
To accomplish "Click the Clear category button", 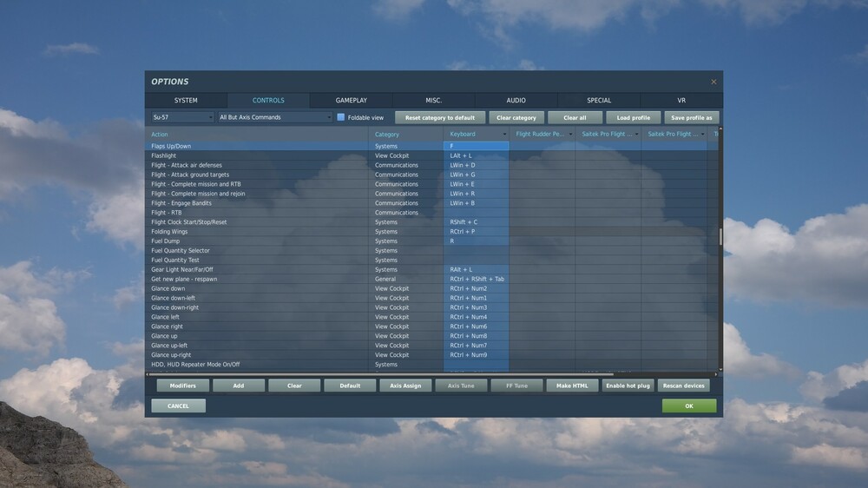I will pyautogui.click(x=516, y=117).
